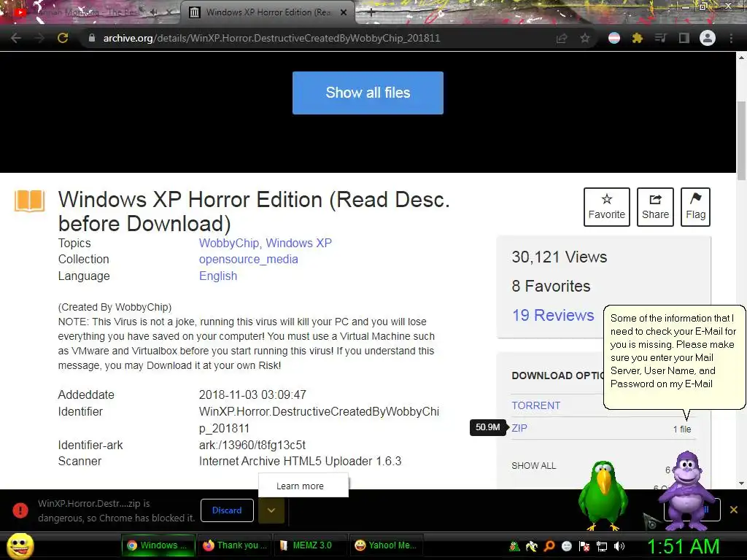
Task: Mute the YouTube tab's audio
Action: tap(154, 12)
